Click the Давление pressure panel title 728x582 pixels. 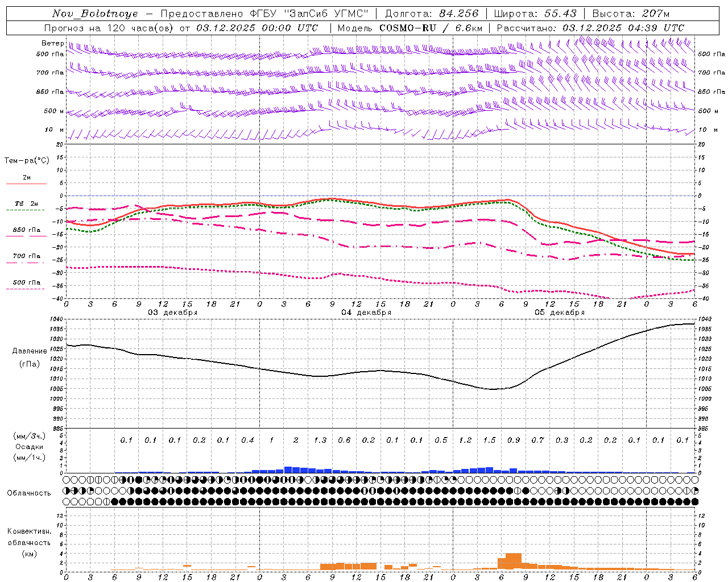click(30, 351)
